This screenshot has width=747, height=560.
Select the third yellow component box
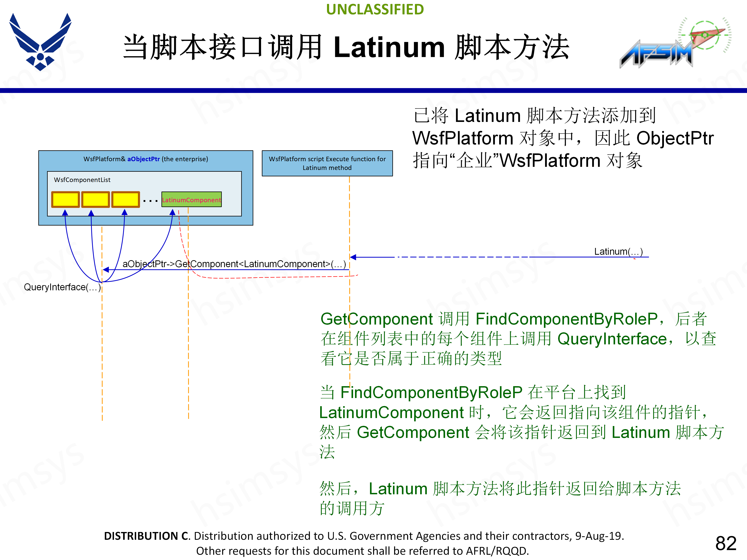[125, 199]
